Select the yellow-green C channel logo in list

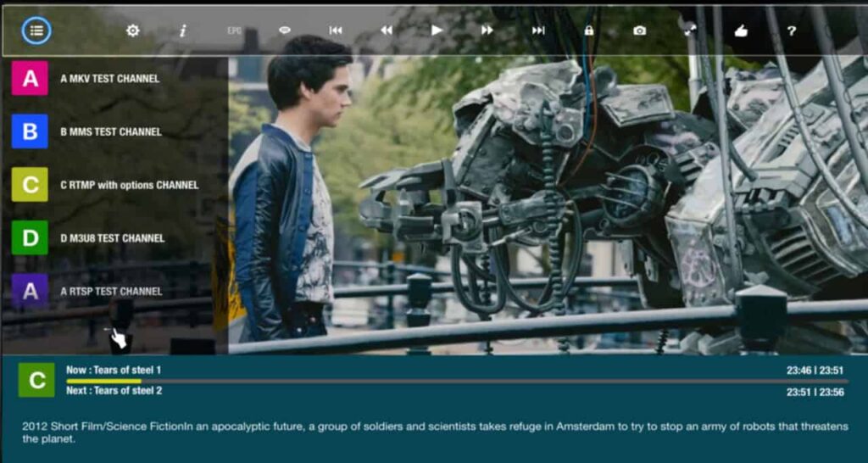(x=30, y=184)
